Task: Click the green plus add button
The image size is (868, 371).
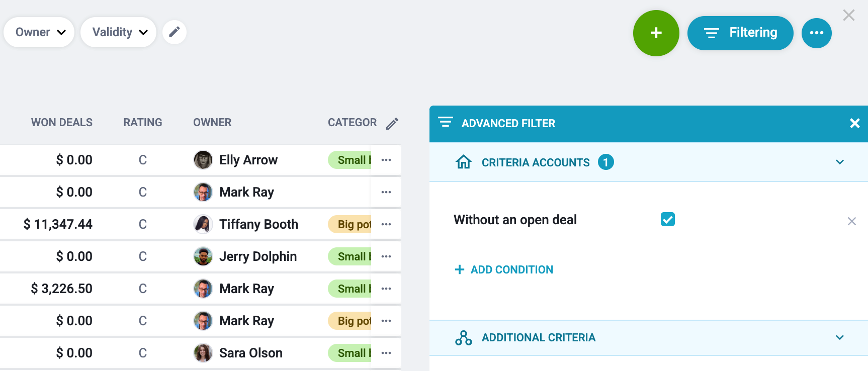Action: [x=656, y=33]
